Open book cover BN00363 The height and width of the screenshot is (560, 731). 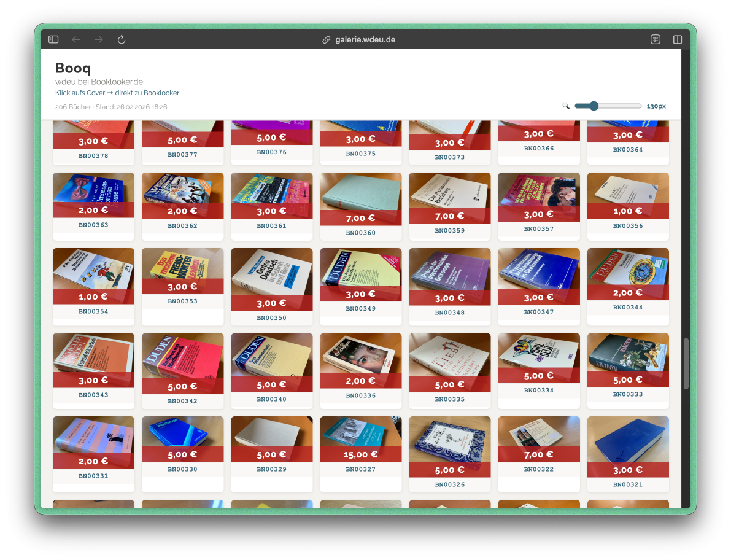(x=93, y=195)
